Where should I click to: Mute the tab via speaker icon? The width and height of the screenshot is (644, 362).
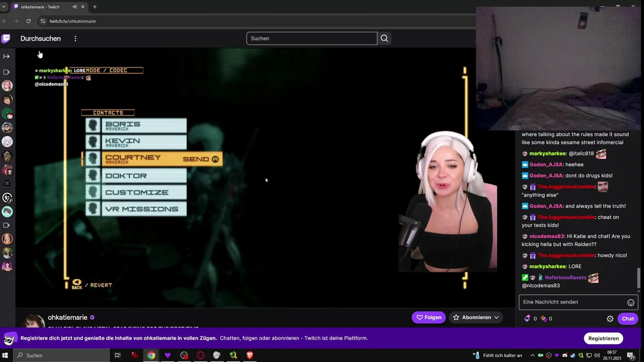click(x=74, y=7)
